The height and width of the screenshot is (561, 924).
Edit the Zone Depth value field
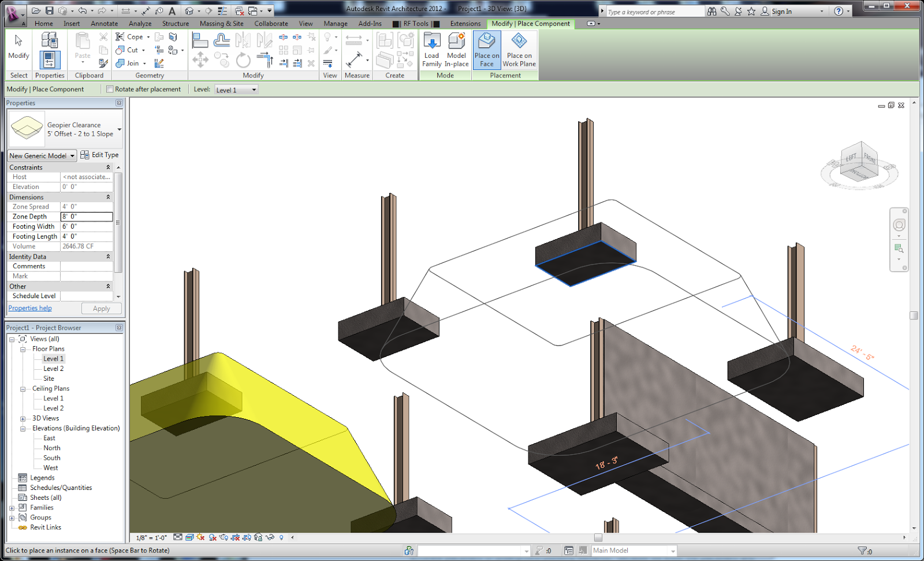[x=87, y=216]
